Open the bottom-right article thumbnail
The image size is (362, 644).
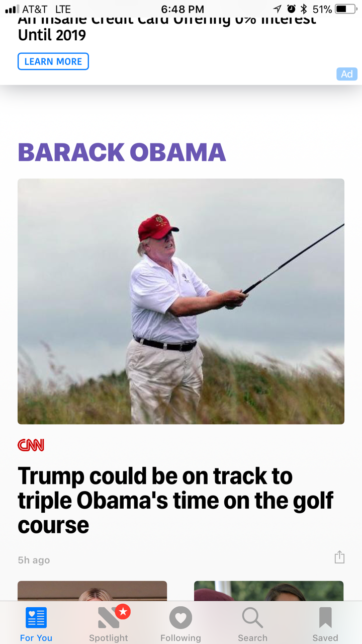268,591
